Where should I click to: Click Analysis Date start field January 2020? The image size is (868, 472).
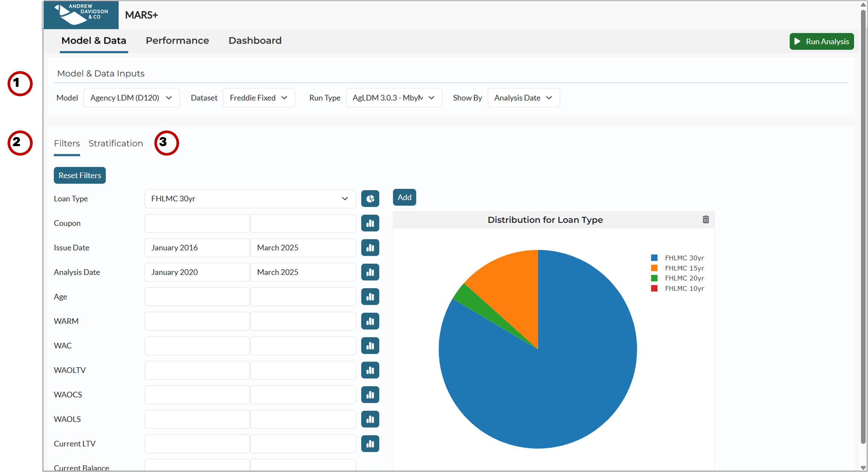coord(197,272)
